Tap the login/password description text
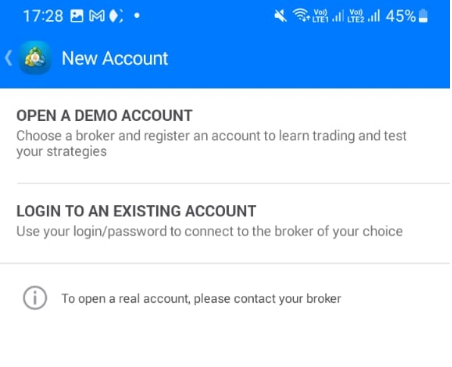452x367 pixels. click(x=210, y=231)
